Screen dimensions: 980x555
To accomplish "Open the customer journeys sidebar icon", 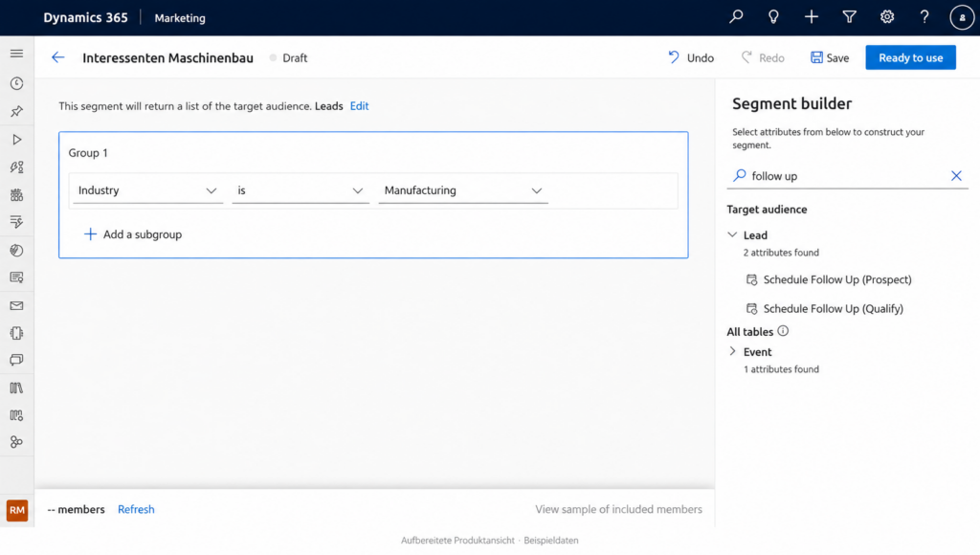I will tap(17, 166).
